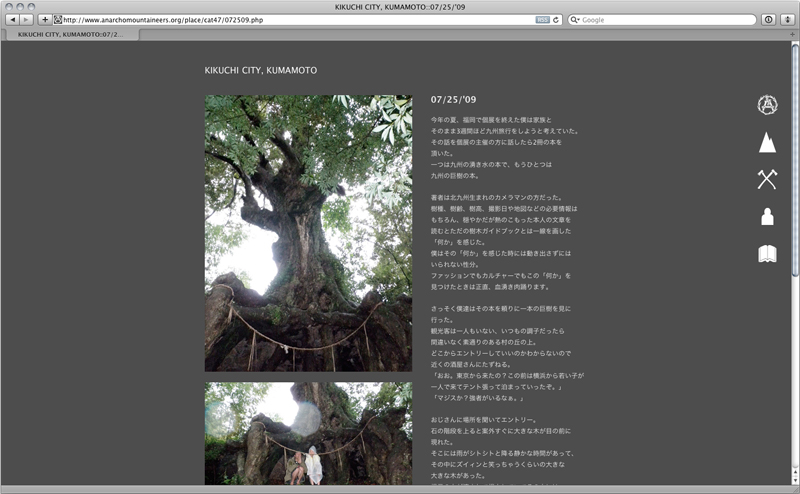The height and width of the screenshot is (494, 800).
Task: Open the page menu button in toolbar
Action: 768,20
